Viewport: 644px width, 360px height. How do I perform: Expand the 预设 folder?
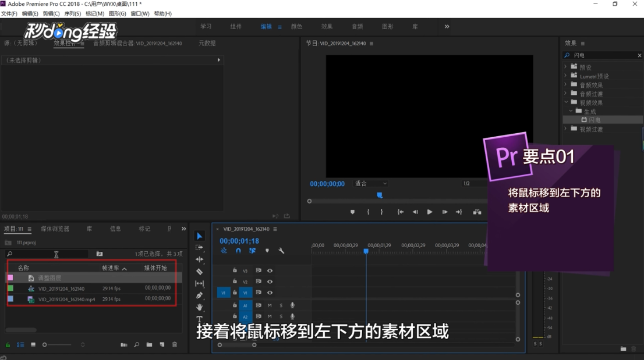[565, 67]
